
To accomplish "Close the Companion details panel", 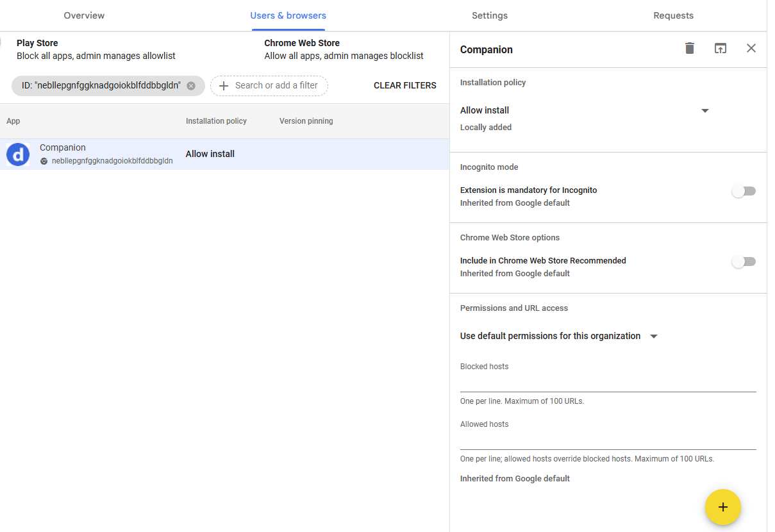I will tap(751, 49).
